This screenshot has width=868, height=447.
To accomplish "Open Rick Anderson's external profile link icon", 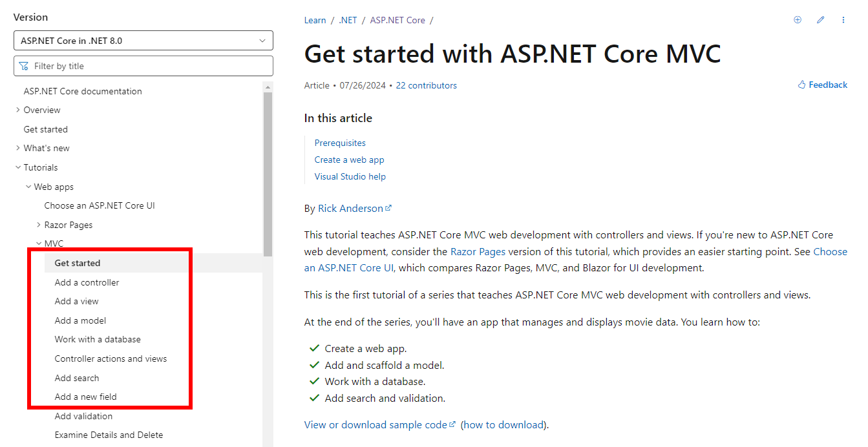I will click(x=388, y=207).
